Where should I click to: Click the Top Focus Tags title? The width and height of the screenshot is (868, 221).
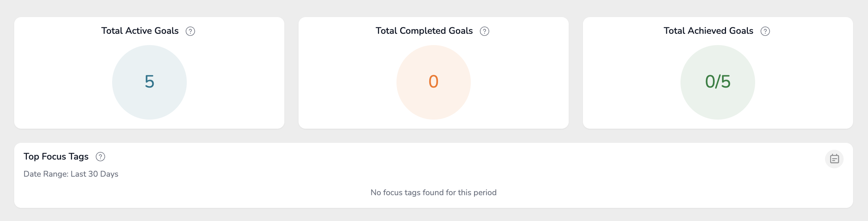[56, 157]
